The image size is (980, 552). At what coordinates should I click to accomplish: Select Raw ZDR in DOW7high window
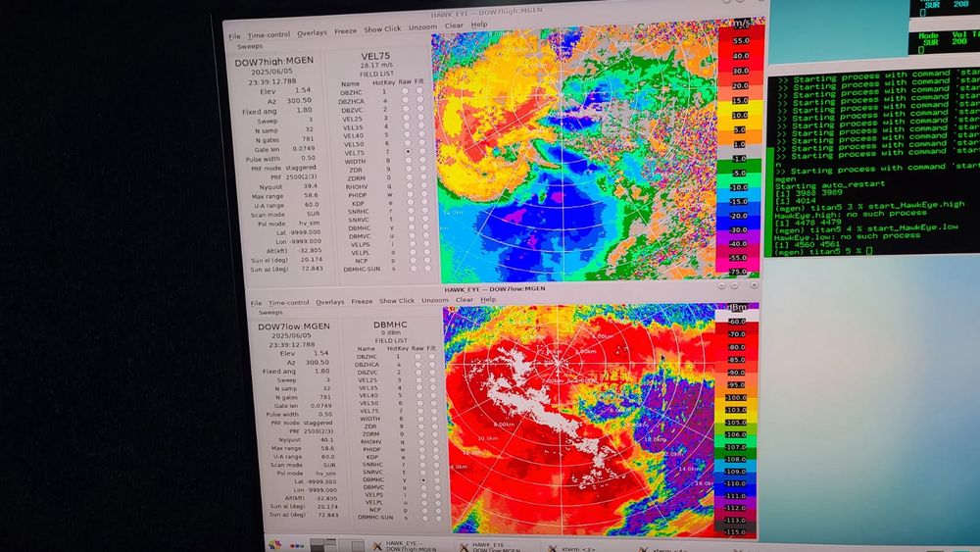pos(409,169)
